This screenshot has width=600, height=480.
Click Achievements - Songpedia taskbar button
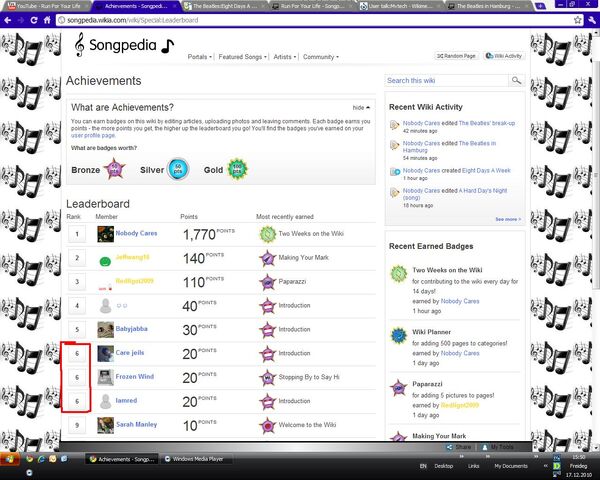coord(122,459)
